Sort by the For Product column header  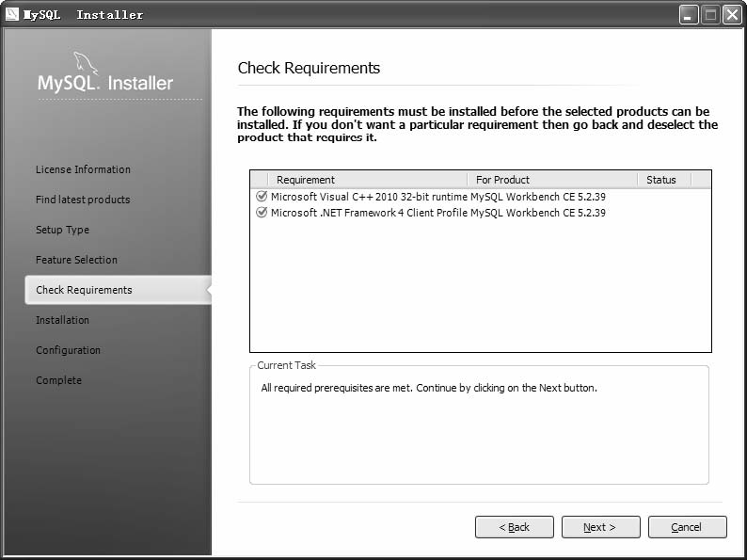pos(552,180)
